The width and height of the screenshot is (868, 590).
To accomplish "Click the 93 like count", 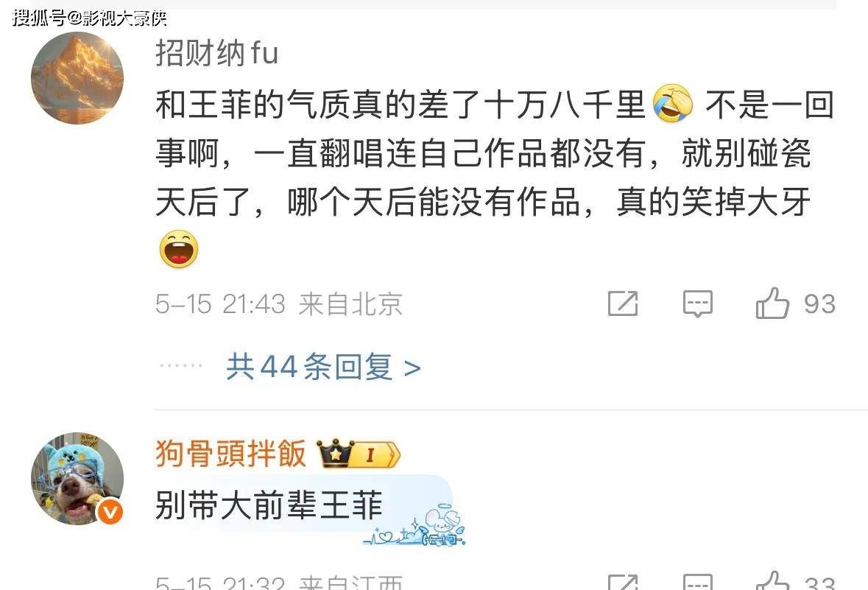I will tap(820, 303).
